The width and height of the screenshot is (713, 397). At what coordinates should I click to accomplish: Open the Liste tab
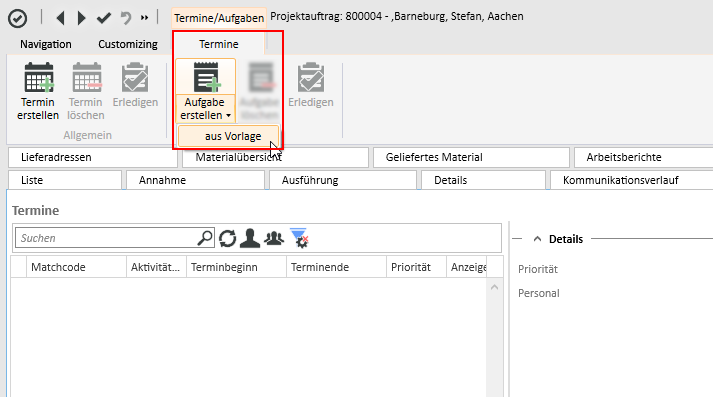65,180
